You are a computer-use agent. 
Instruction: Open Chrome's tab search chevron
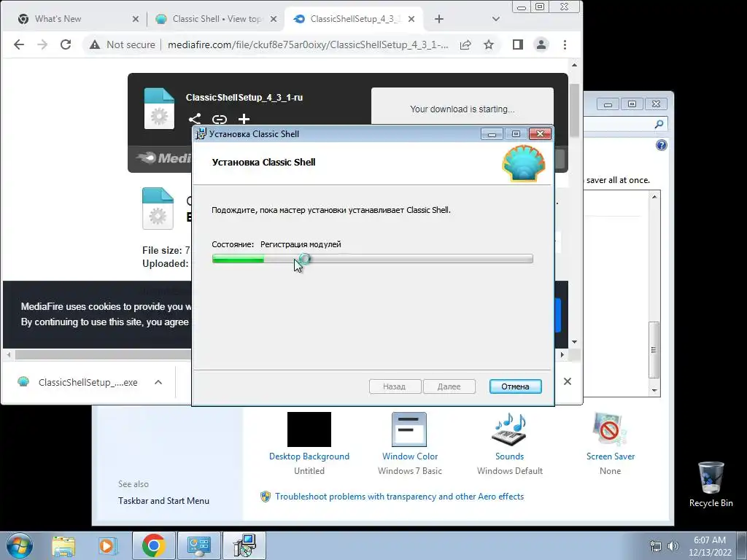(x=496, y=19)
